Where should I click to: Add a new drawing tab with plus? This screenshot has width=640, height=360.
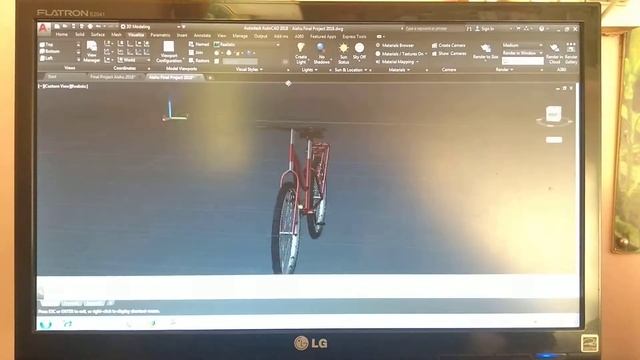tap(210, 78)
